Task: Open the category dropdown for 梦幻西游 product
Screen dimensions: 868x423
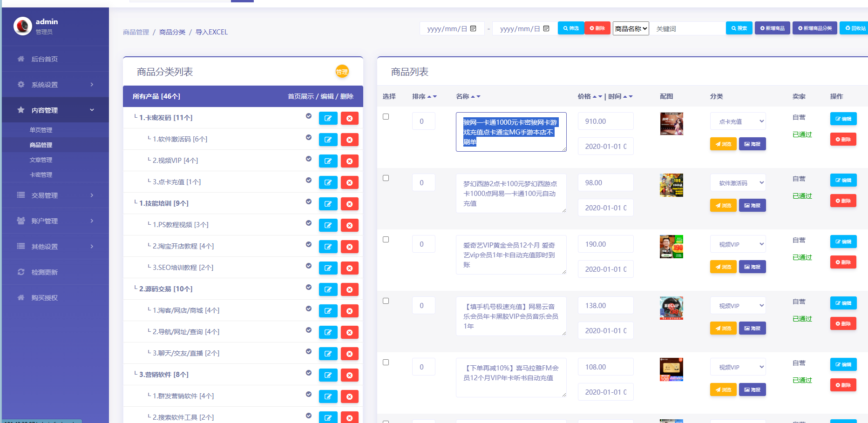Action: click(x=738, y=182)
